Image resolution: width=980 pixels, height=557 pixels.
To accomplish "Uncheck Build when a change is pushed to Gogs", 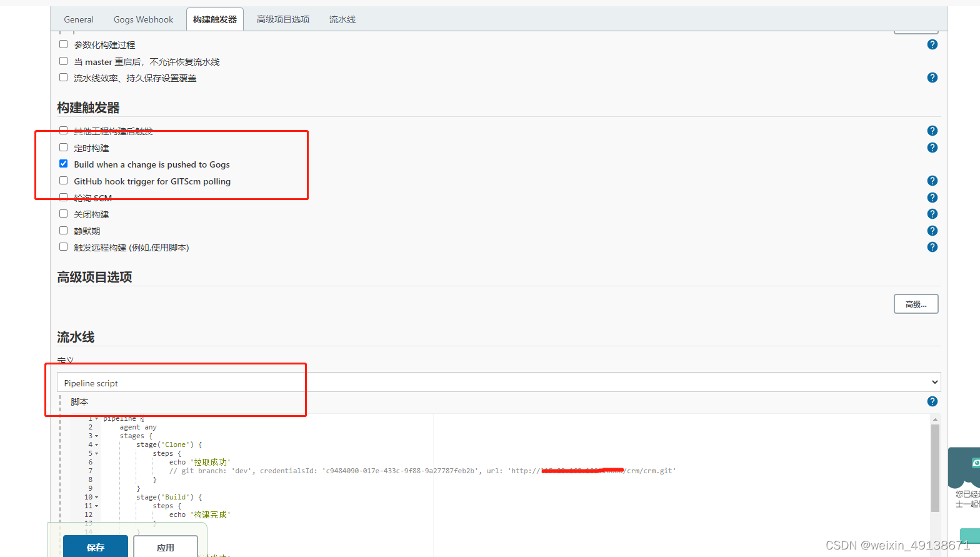I will (63, 164).
